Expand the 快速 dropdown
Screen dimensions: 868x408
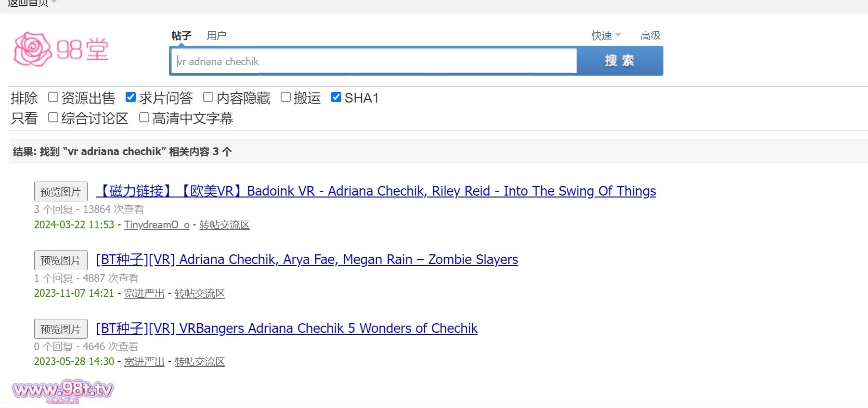click(x=606, y=36)
